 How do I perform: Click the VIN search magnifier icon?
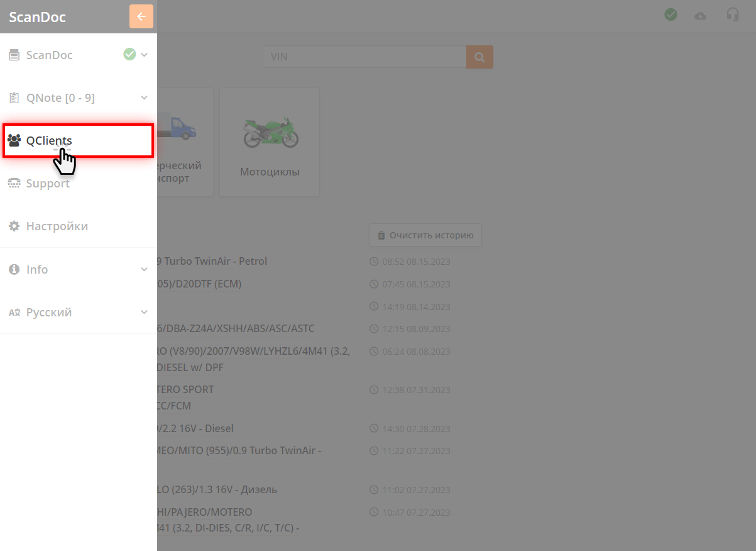click(x=479, y=57)
